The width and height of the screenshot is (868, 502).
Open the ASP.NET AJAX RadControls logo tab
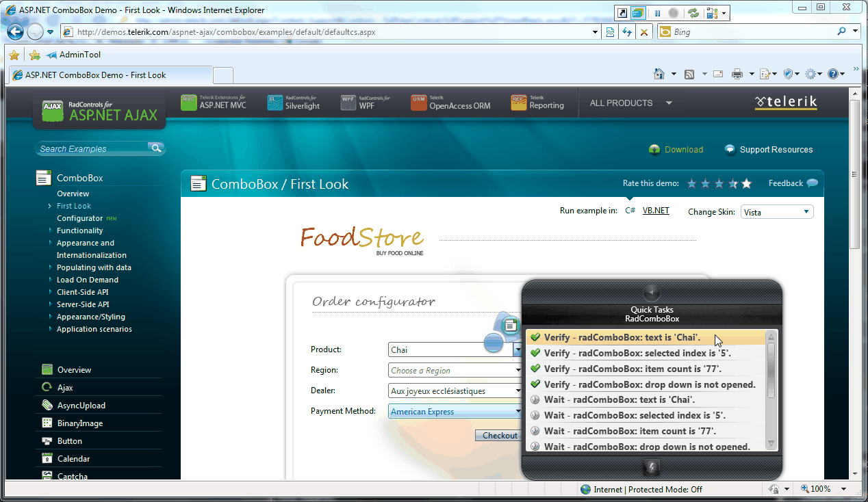[100, 110]
